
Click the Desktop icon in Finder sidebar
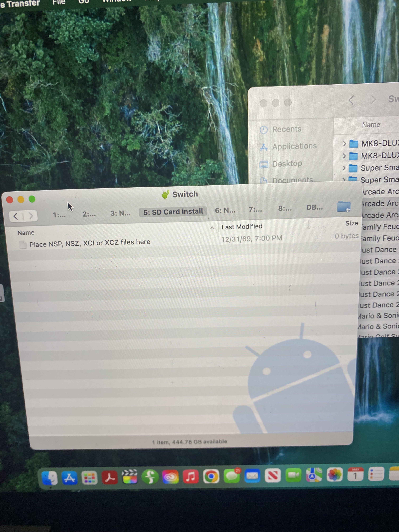click(x=264, y=165)
